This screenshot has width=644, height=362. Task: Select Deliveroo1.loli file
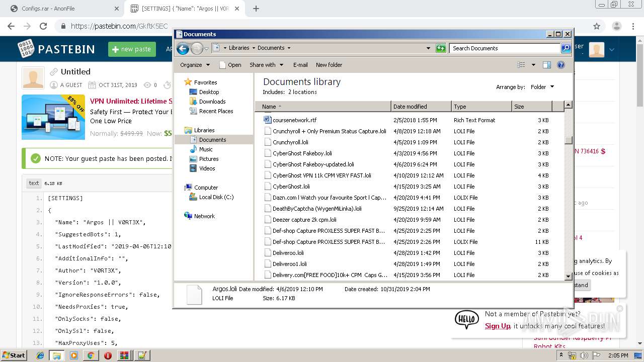(289, 264)
